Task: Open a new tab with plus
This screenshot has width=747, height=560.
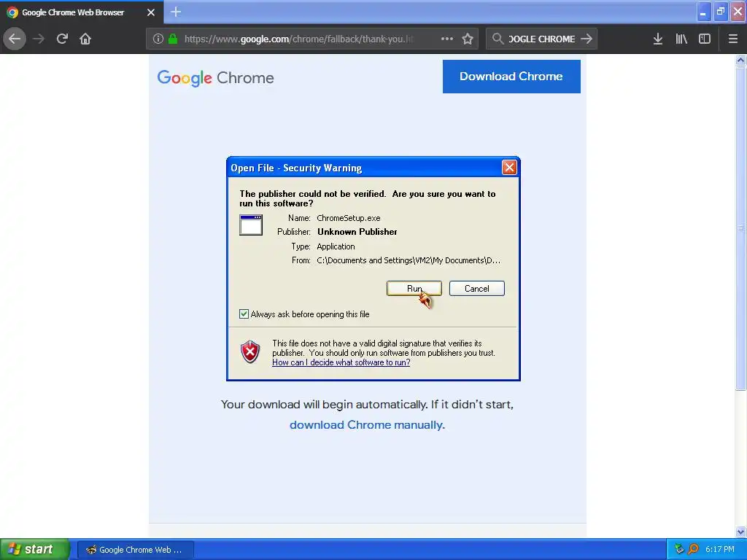Action: 176,12
